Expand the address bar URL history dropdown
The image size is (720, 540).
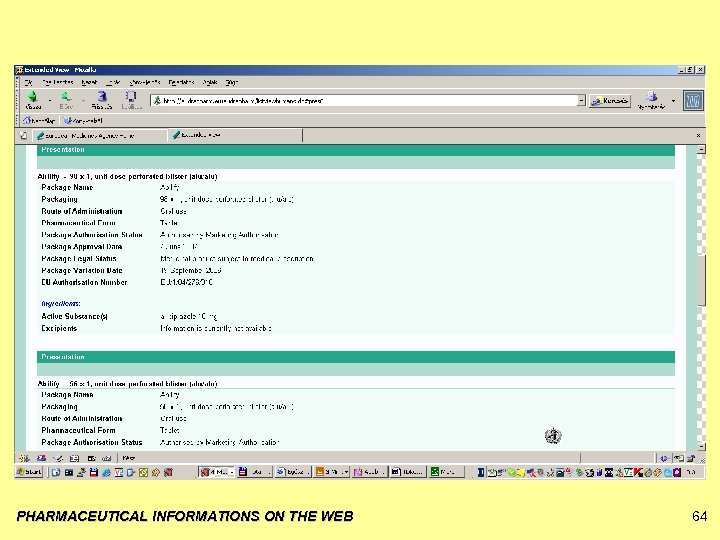click(581, 101)
